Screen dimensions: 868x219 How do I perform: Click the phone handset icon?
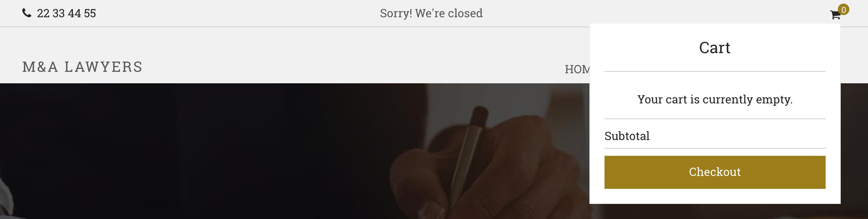point(27,13)
